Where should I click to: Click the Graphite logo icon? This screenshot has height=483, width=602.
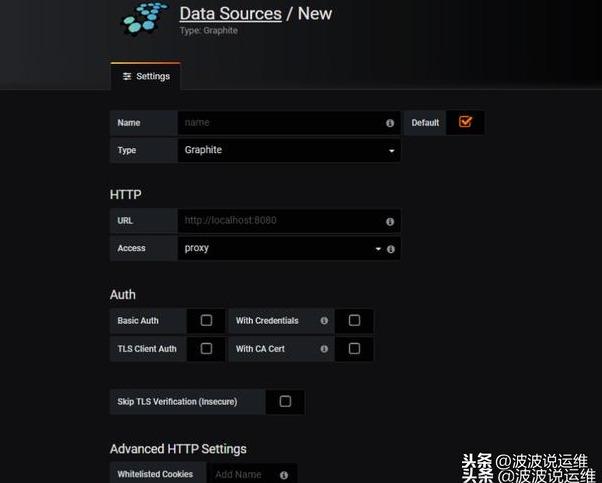click(144, 18)
